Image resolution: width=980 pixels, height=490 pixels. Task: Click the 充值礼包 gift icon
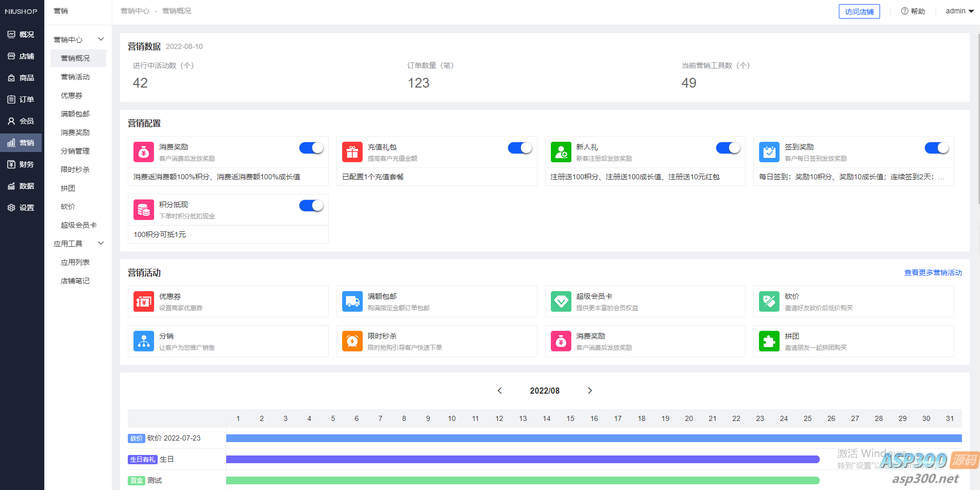[352, 152]
